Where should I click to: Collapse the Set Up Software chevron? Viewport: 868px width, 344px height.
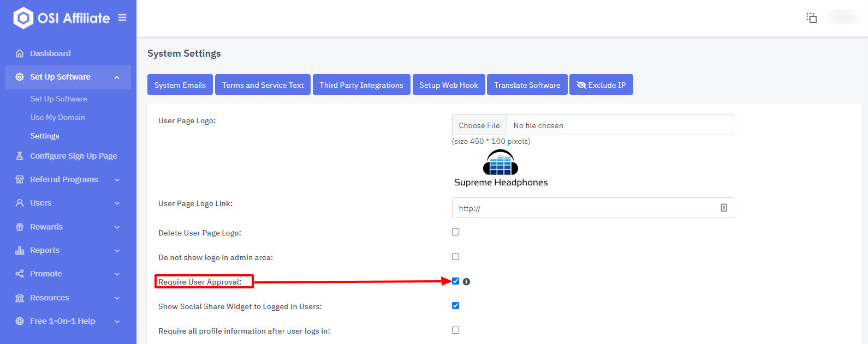click(117, 77)
